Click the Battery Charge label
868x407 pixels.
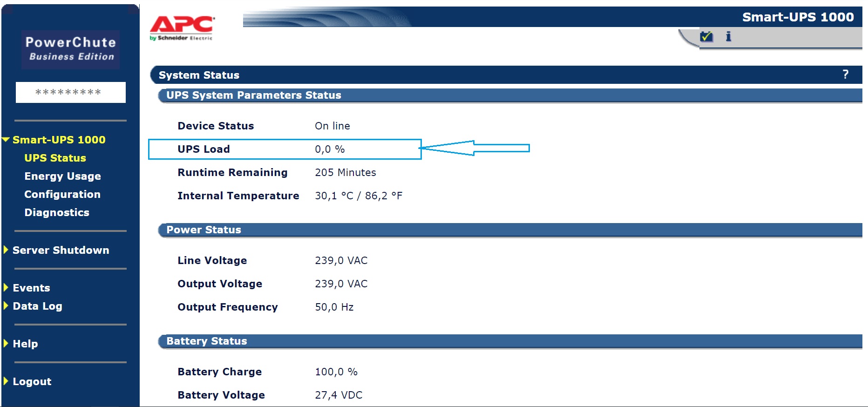coord(220,372)
